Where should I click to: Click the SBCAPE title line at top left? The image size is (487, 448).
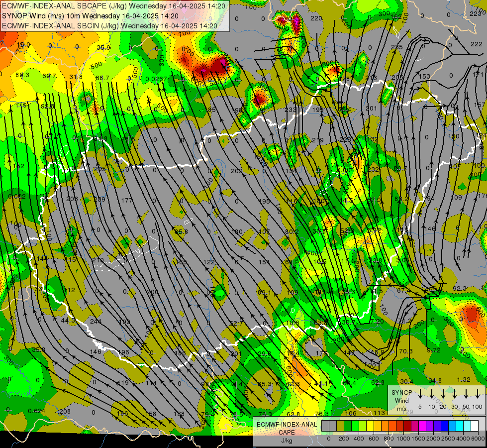[x=113, y=6]
